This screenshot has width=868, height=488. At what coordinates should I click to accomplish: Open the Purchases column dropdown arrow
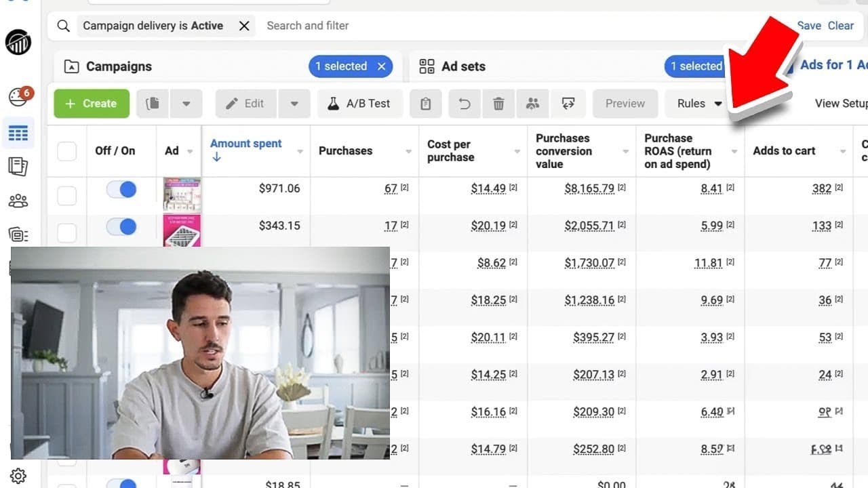408,152
